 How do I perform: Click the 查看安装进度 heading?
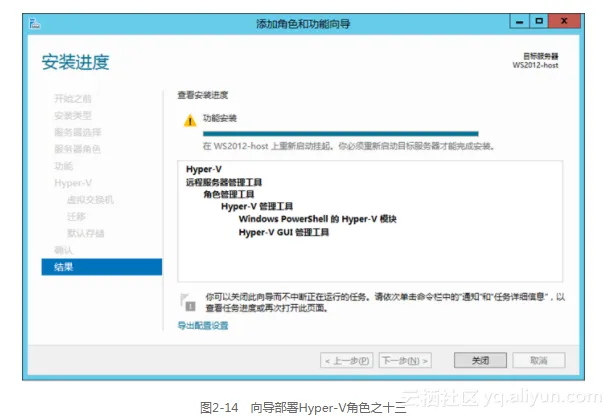click(x=203, y=95)
